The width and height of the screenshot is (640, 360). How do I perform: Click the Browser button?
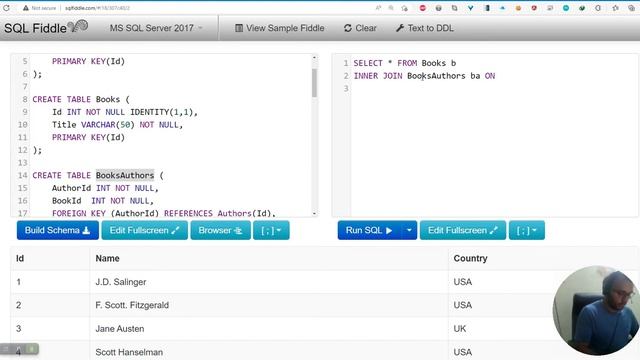[x=220, y=230]
